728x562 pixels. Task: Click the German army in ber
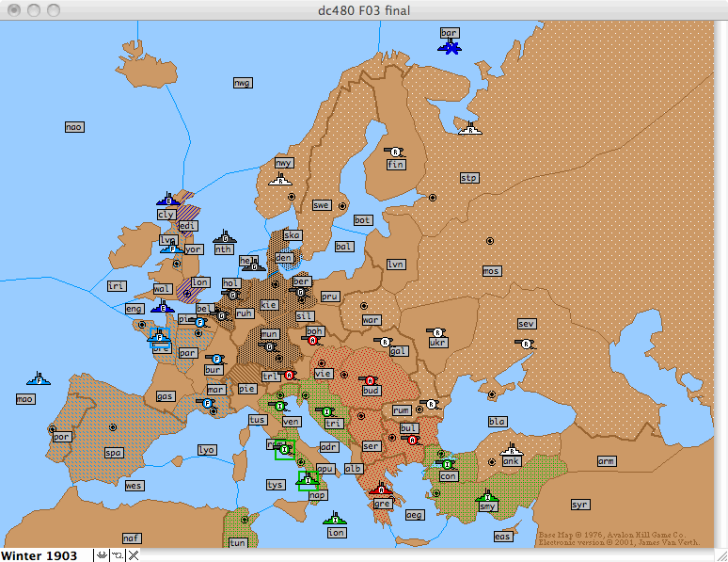pyautogui.click(x=299, y=292)
